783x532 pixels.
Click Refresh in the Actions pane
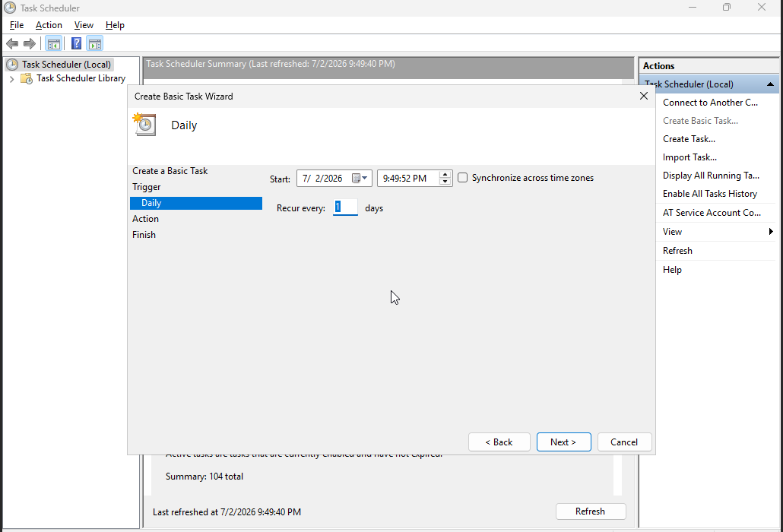pos(677,251)
